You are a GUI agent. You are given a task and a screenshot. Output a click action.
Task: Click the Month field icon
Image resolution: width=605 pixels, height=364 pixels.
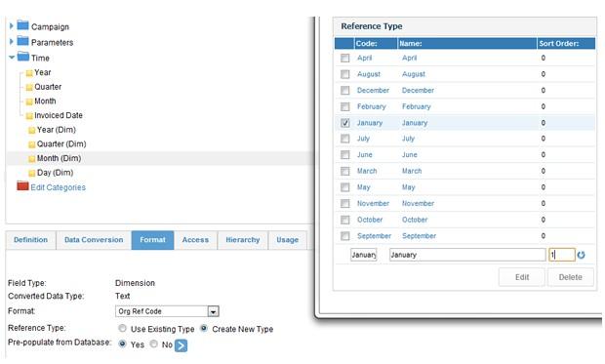(29, 101)
